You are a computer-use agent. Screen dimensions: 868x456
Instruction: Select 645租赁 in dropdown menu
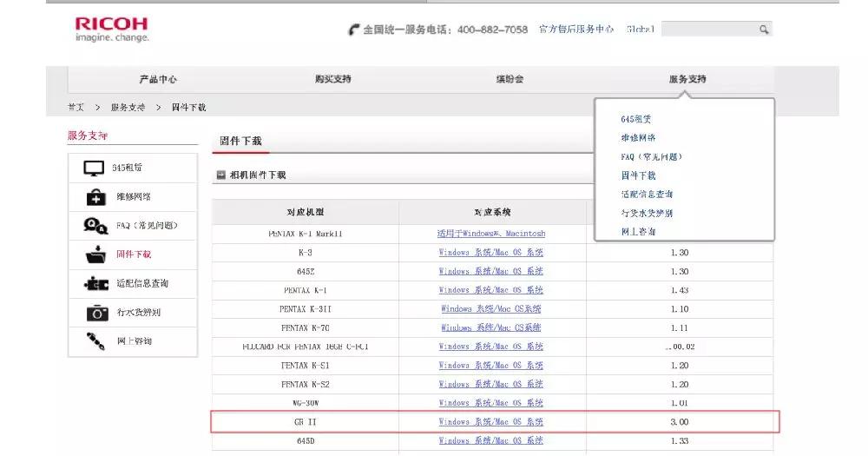635,119
